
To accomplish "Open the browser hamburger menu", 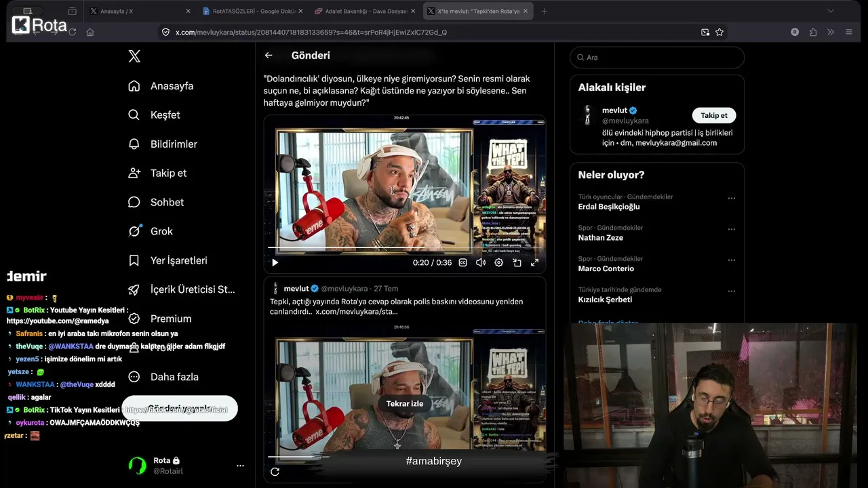I will [x=848, y=32].
